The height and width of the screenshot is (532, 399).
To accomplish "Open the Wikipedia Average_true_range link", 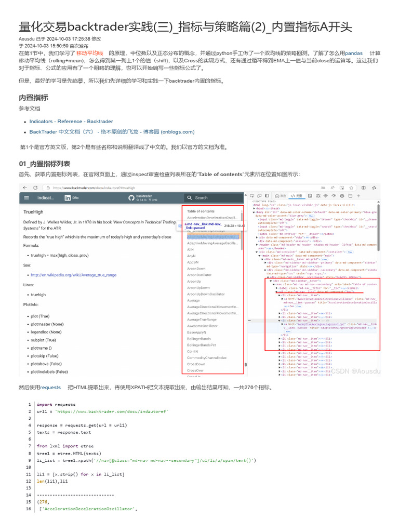I will point(74,275).
